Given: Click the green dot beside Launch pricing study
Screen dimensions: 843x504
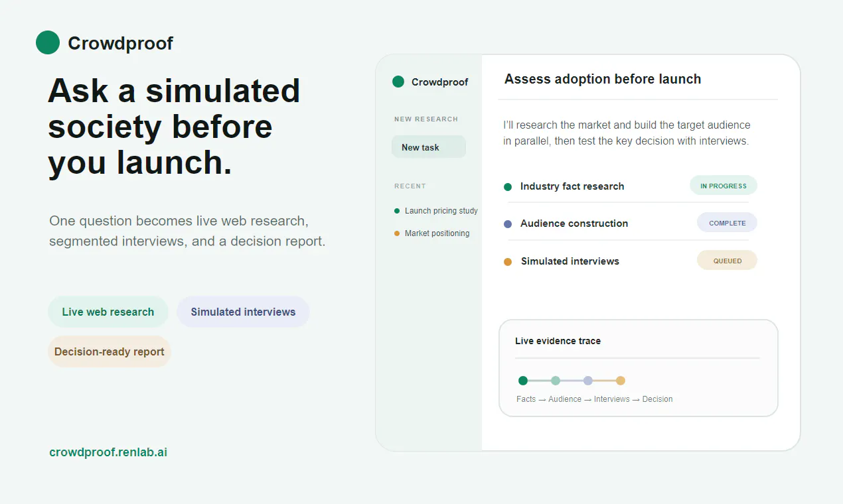Looking at the screenshot, I should 397,211.
